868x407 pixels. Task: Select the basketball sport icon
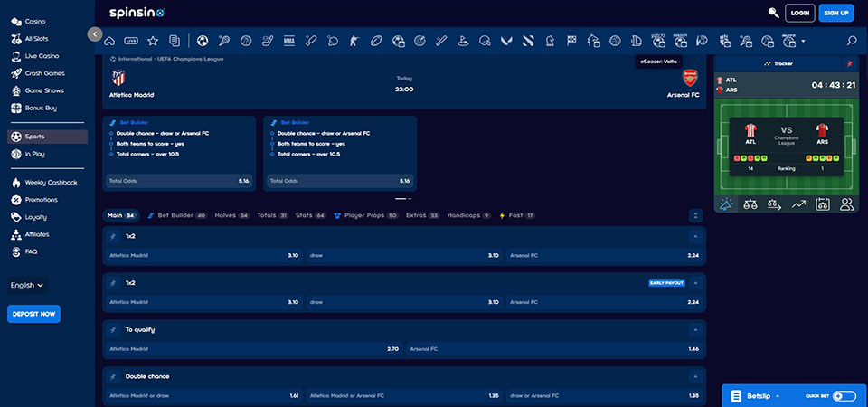tap(246, 41)
